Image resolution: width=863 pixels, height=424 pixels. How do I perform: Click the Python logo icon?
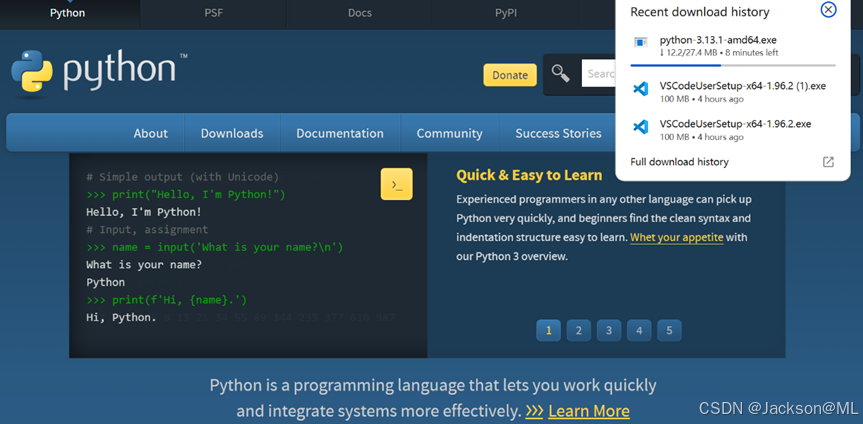32,72
